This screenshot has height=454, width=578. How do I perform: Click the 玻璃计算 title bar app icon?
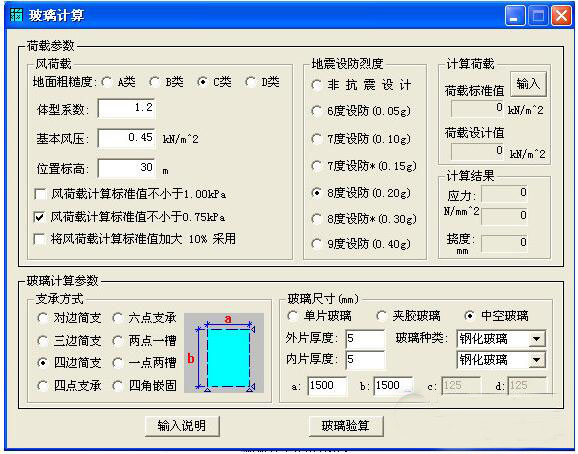[x=15, y=15]
